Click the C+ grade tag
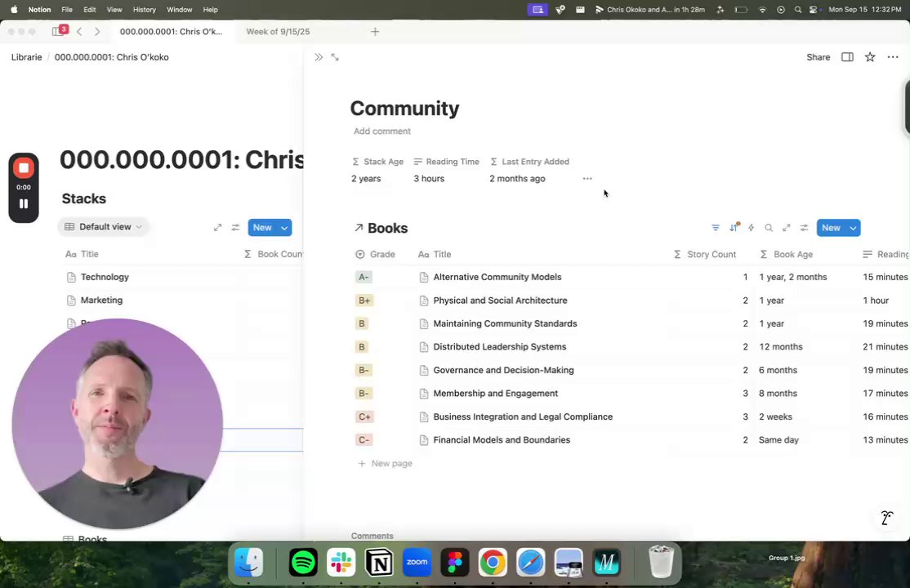 tap(364, 416)
